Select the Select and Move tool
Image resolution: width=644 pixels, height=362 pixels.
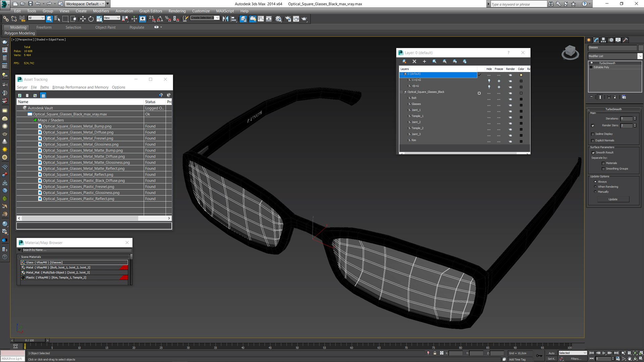[83, 19]
